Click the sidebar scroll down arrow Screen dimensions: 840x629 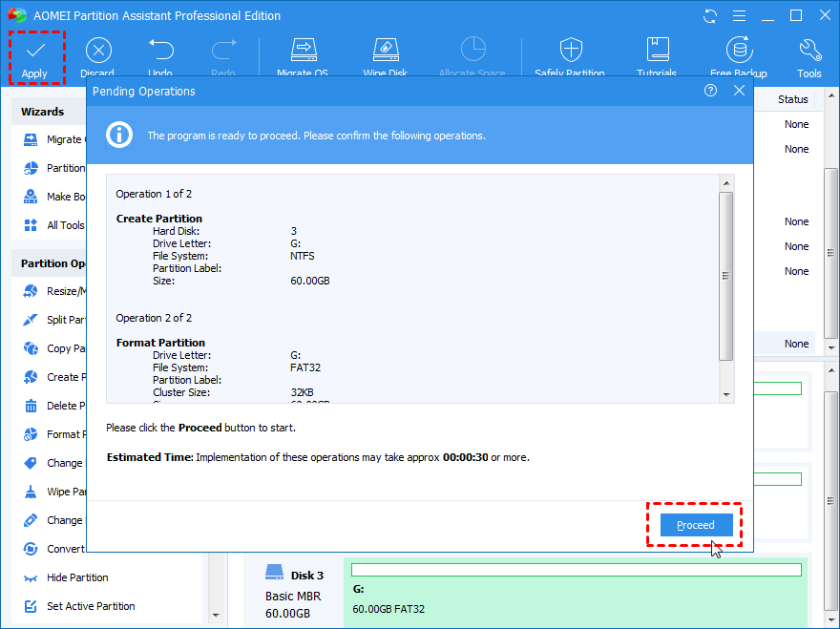tap(216, 615)
